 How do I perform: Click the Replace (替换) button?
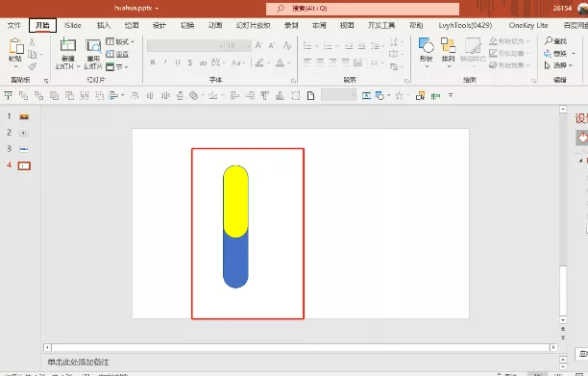coord(559,53)
